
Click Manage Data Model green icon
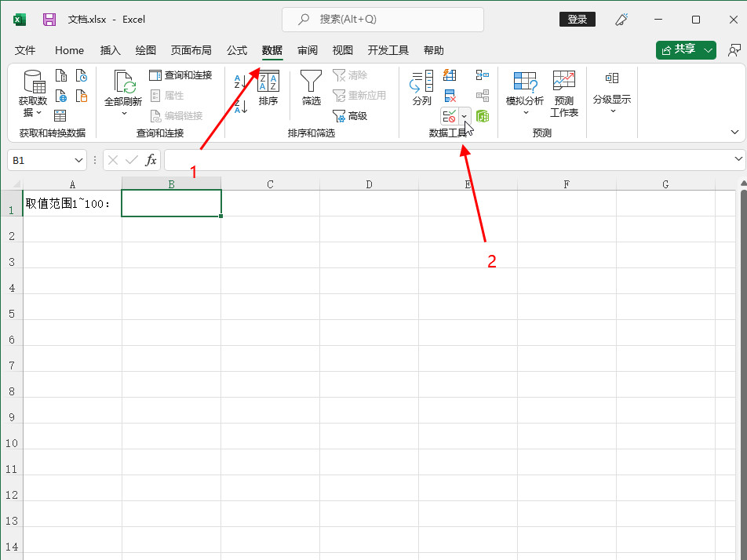pyautogui.click(x=482, y=116)
